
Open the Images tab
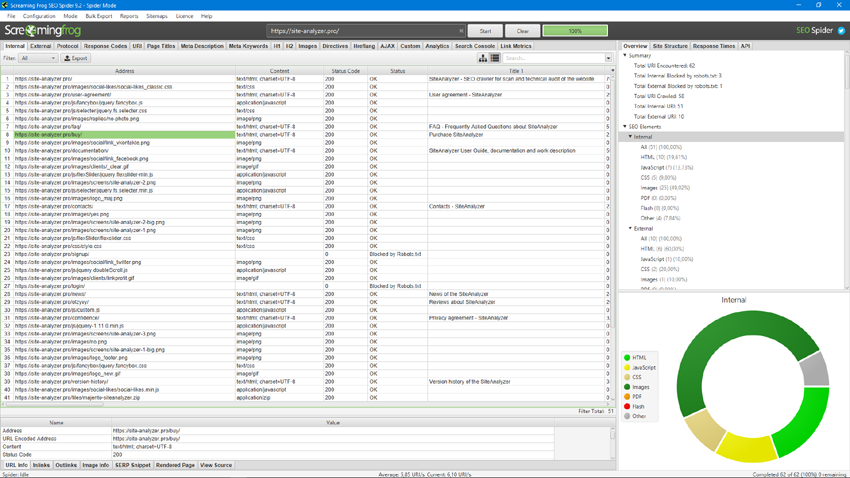coord(307,46)
